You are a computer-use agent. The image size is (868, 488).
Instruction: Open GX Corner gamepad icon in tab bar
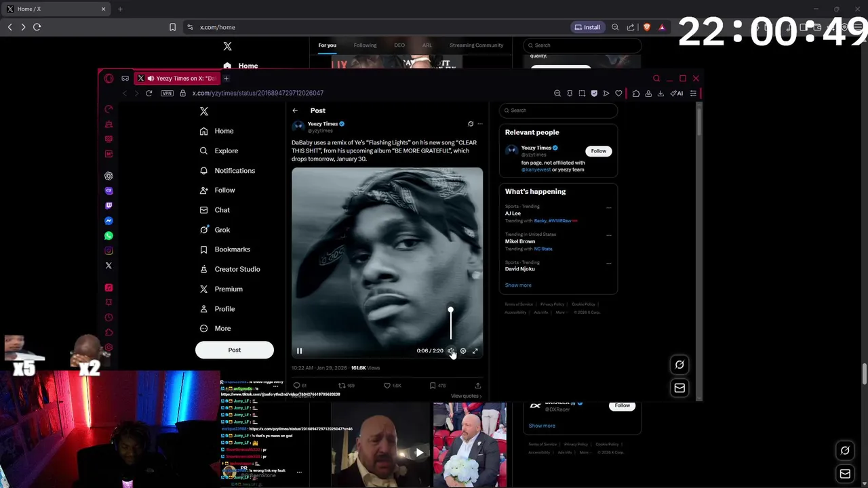coord(125,79)
